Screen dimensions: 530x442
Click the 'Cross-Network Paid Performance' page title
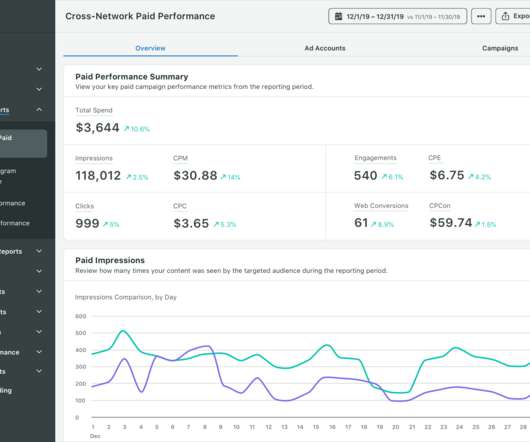tap(140, 16)
